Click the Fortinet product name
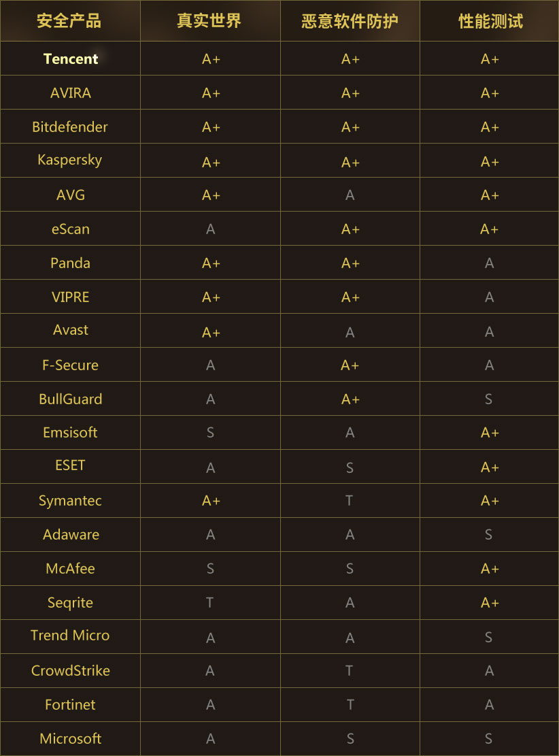 point(70,705)
